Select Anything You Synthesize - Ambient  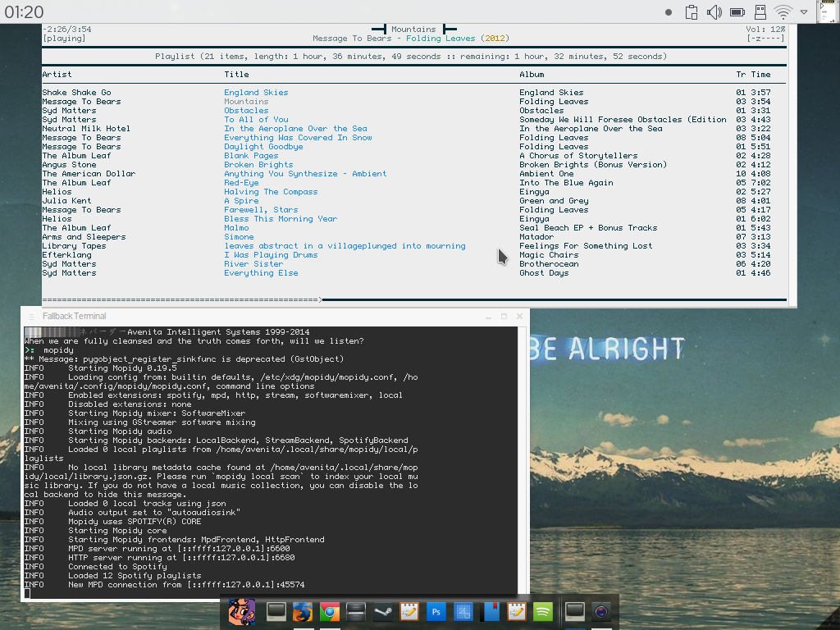click(x=305, y=174)
